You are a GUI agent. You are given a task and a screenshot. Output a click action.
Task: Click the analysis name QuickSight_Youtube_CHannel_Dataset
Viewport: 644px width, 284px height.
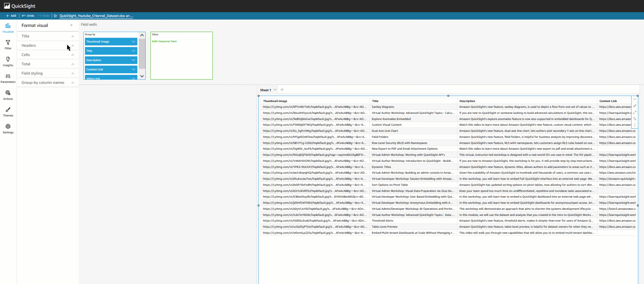(96, 16)
